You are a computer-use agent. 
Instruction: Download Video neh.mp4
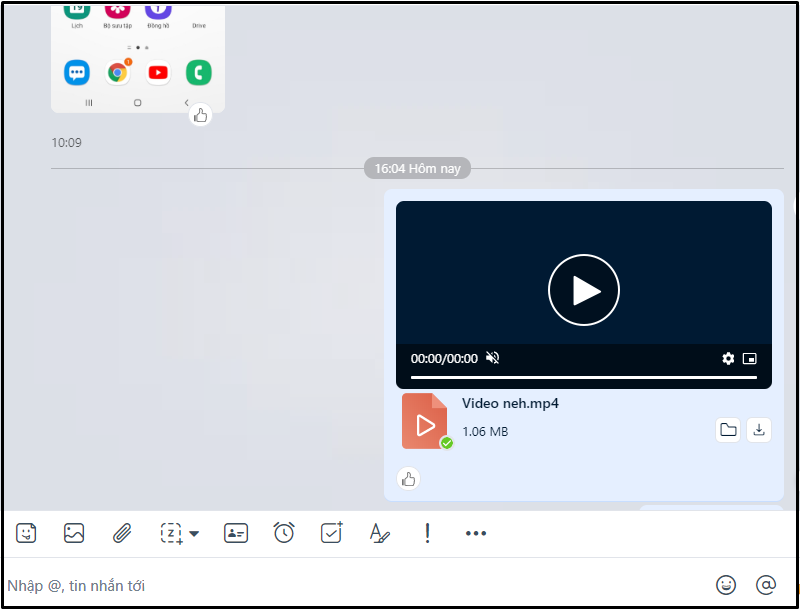pos(759,430)
